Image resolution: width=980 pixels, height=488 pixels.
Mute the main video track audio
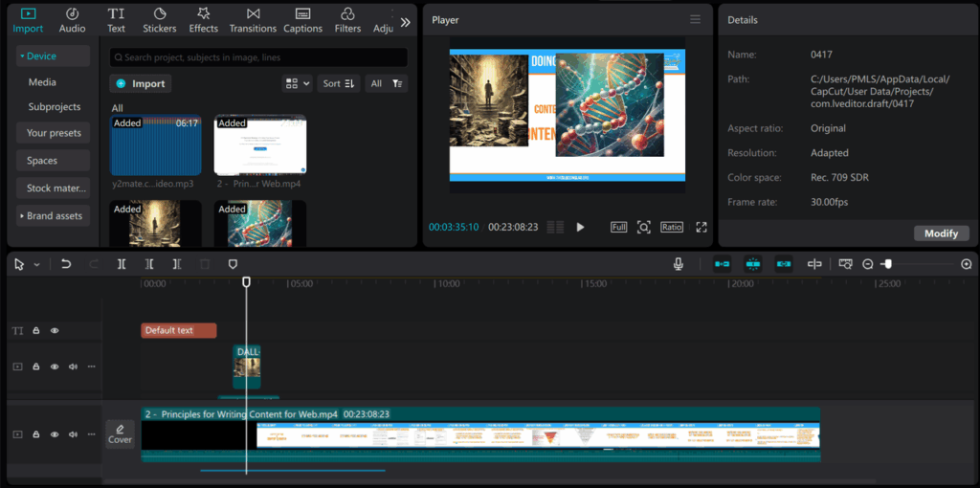tap(73, 434)
